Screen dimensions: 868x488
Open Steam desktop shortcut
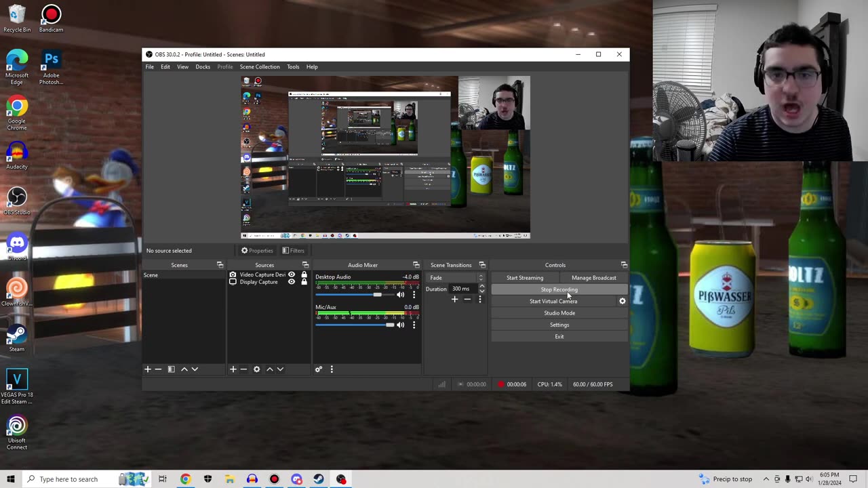17,339
